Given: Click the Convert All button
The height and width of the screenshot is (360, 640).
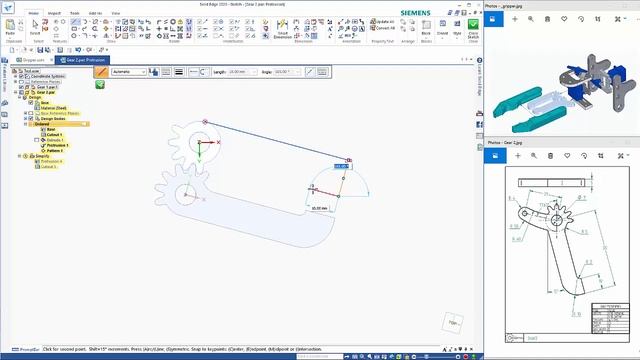Looking at the screenshot, I should click(x=382, y=28).
